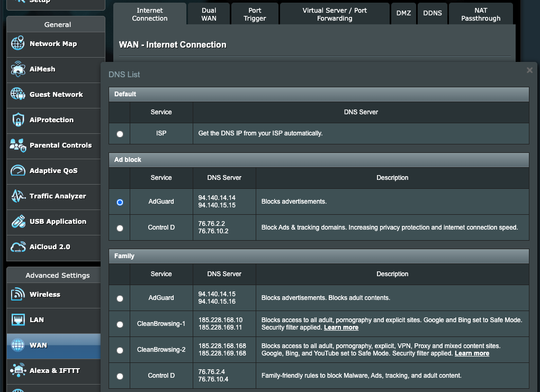Select ISP automatic DNS option

[x=119, y=133]
